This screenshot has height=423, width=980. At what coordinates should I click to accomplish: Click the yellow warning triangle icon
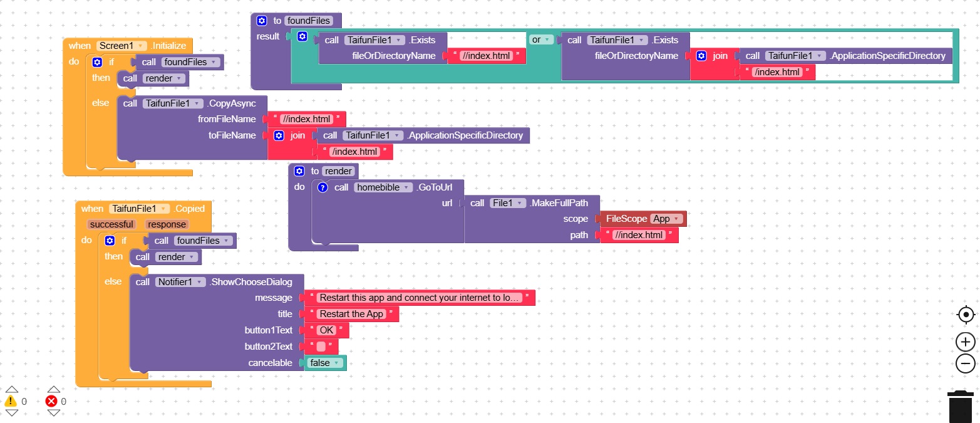tap(11, 401)
